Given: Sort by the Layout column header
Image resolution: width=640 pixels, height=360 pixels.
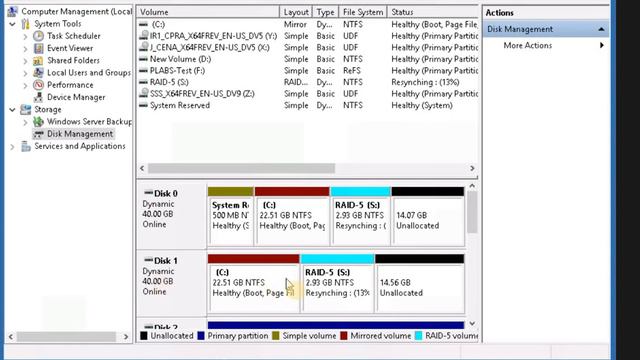Looking at the screenshot, I should [x=296, y=12].
